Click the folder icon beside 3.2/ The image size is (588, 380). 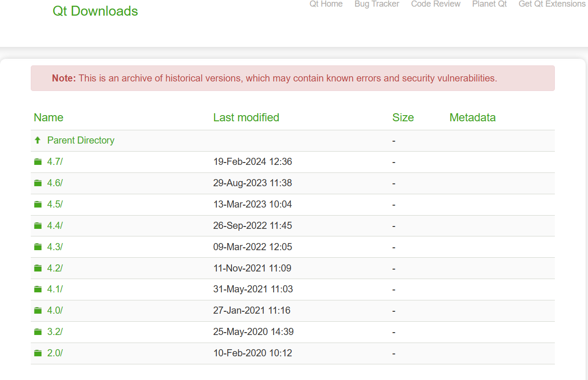pos(38,332)
